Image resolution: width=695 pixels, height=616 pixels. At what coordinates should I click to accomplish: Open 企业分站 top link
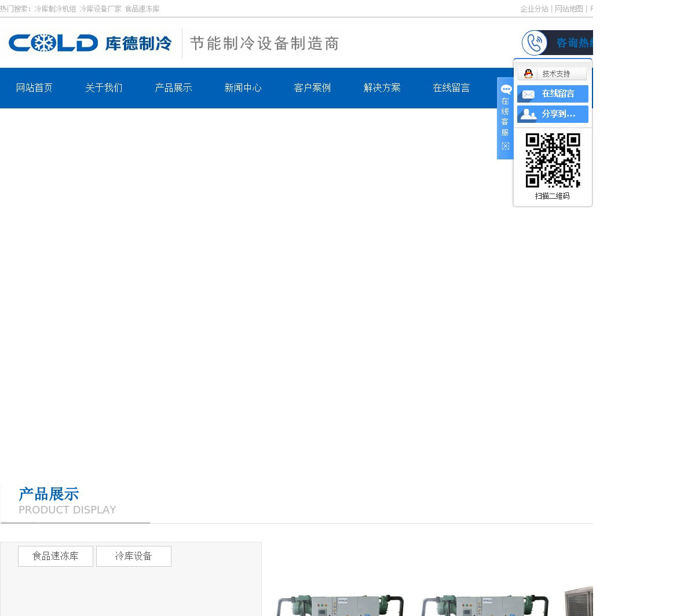tap(534, 9)
